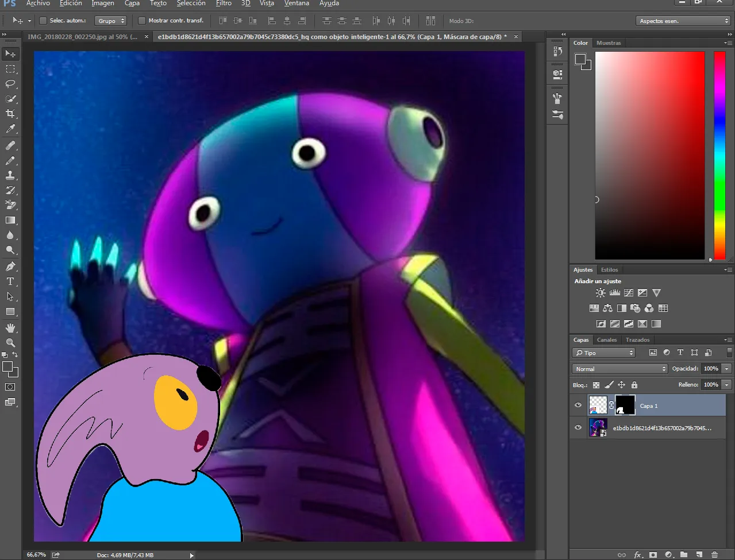Enable Mostrar contr. transf. checkbox

(142, 21)
